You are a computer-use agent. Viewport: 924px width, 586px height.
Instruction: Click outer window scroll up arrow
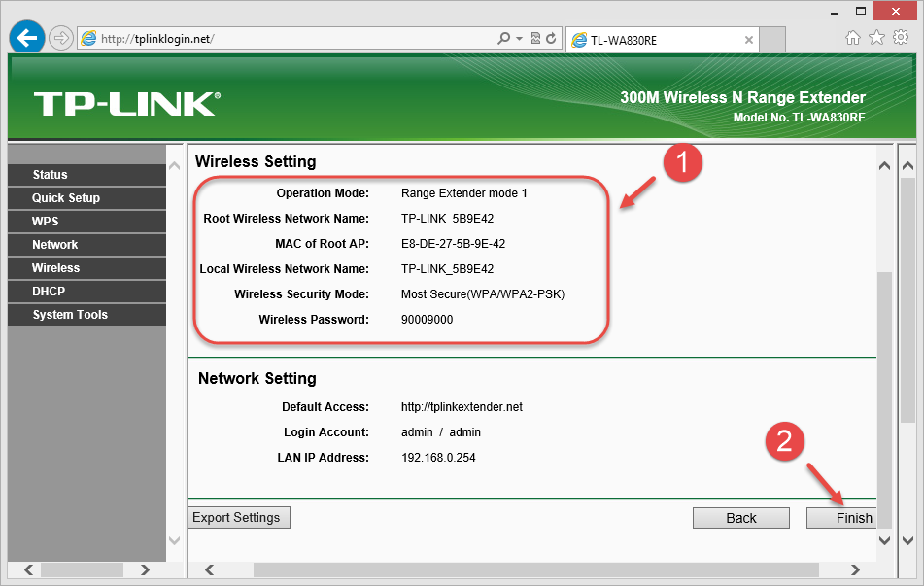[908, 166]
